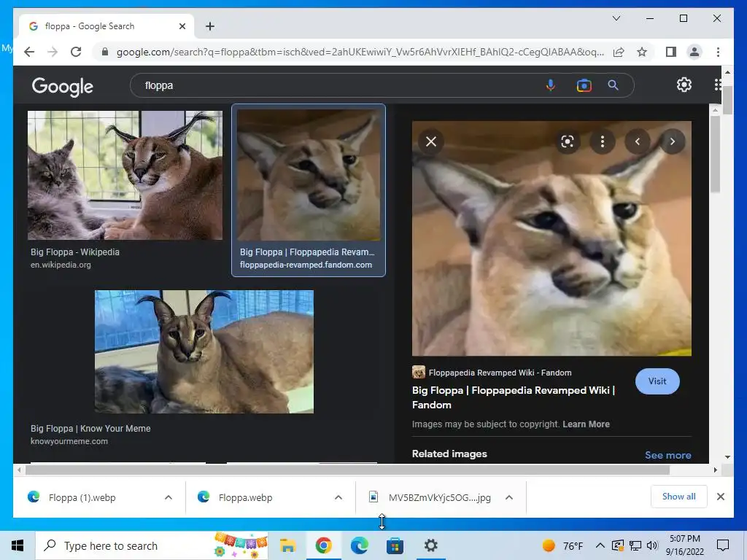
Task: Select the floppa - Google Search tab
Action: pos(107,26)
